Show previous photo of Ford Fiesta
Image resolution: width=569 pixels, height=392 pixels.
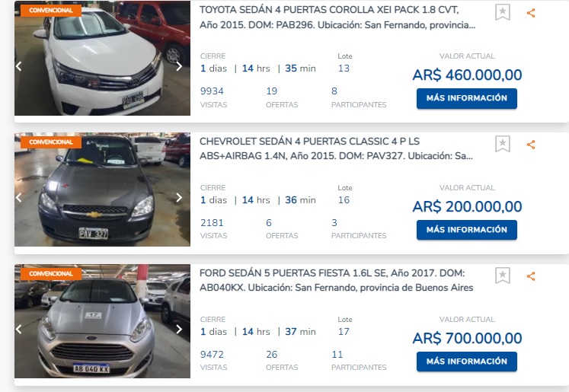[x=19, y=330]
